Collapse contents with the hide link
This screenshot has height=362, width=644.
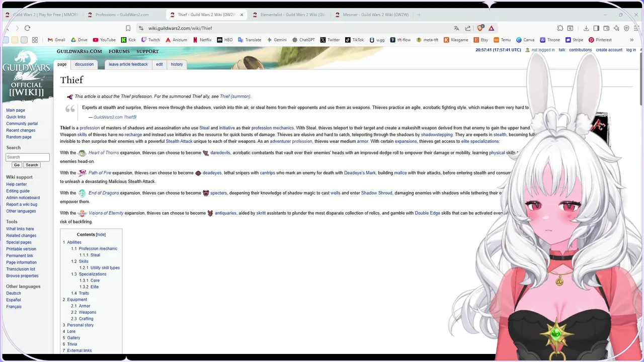click(101, 235)
